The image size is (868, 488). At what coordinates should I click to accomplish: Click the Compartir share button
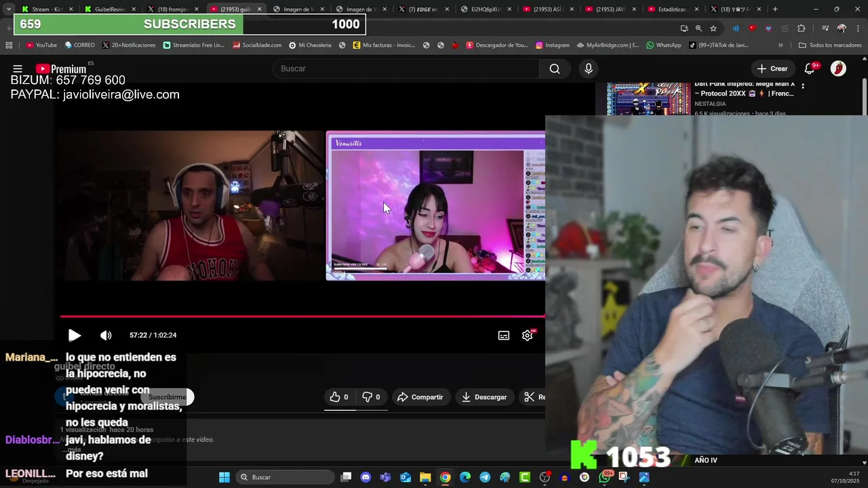coord(420,397)
